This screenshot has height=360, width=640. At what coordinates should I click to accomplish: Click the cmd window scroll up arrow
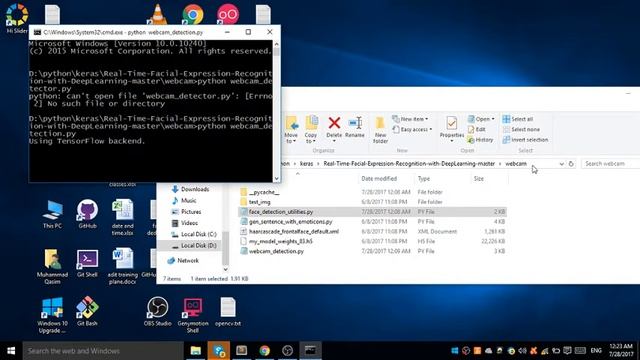[x=277, y=44]
